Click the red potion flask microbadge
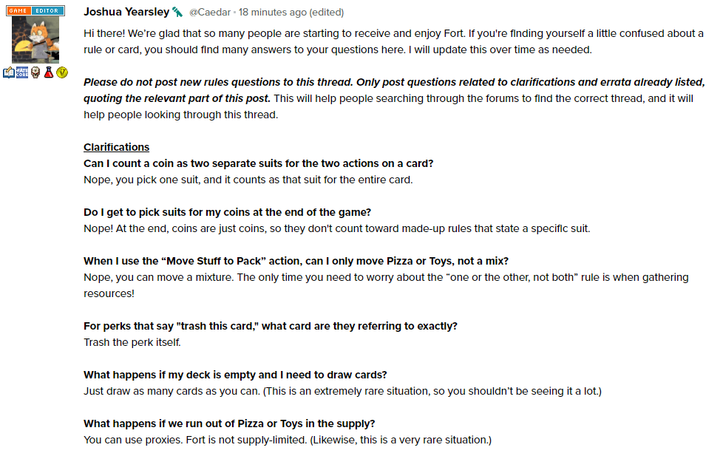This screenshot has height=456, width=720. 48,73
